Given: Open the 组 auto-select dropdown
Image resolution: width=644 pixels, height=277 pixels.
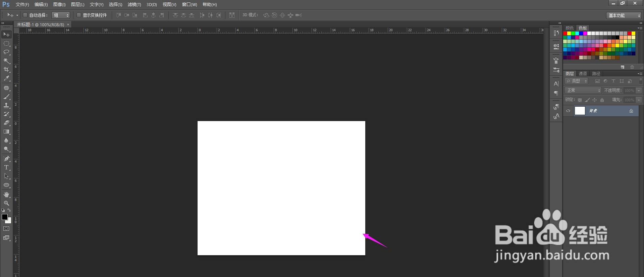Looking at the screenshot, I should tap(61, 15).
